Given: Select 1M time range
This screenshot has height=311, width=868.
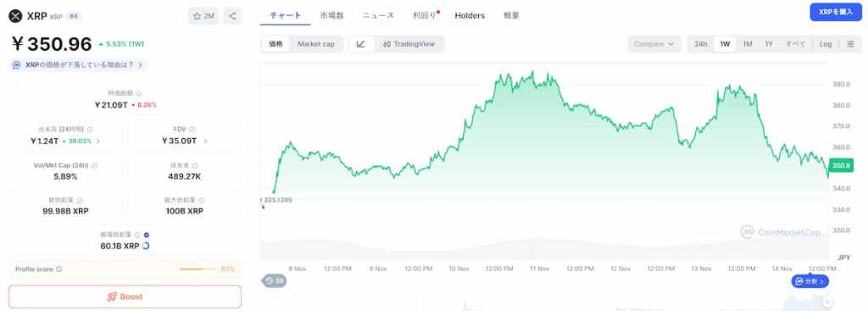Looking at the screenshot, I should [748, 44].
